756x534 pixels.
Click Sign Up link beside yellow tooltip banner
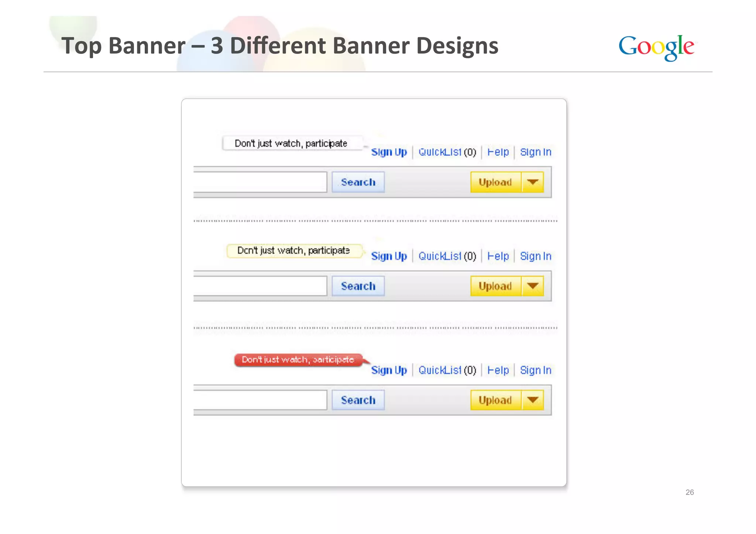389,256
